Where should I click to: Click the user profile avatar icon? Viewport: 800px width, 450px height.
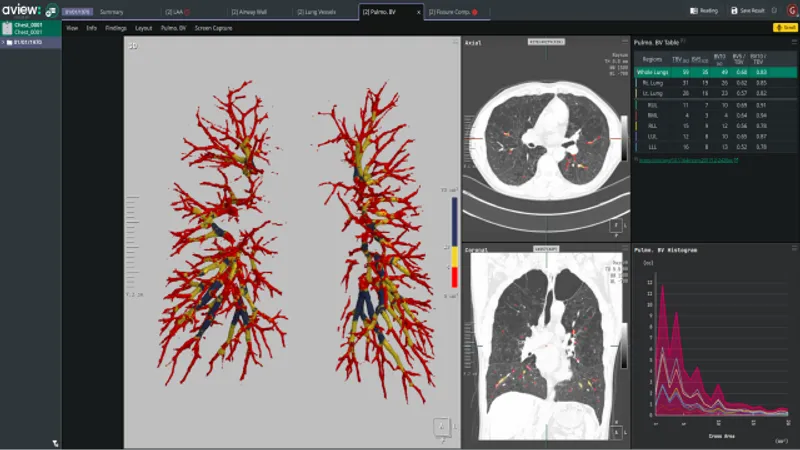[x=791, y=11]
